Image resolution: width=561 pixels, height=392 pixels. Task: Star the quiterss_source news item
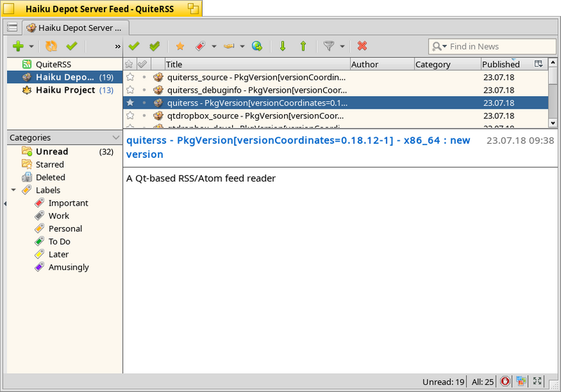click(130, 77)
